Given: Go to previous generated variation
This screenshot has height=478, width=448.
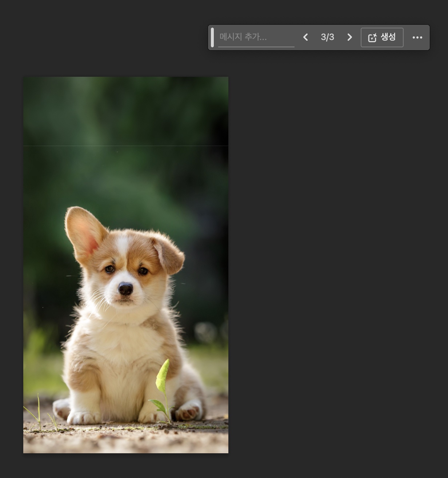Looking at the screenshot, I should pos(305,37).
